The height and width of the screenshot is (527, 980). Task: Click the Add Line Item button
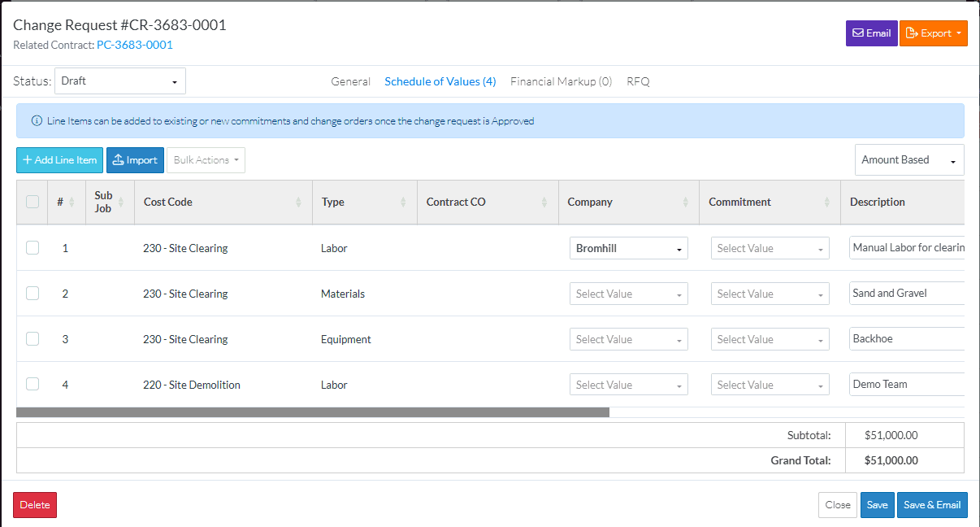60,160
